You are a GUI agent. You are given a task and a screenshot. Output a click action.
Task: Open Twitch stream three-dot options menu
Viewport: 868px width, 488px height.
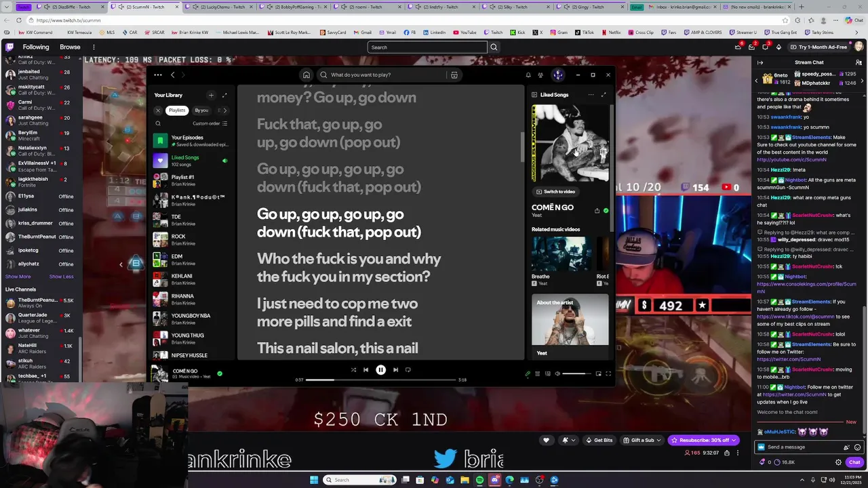coord(738,453)
